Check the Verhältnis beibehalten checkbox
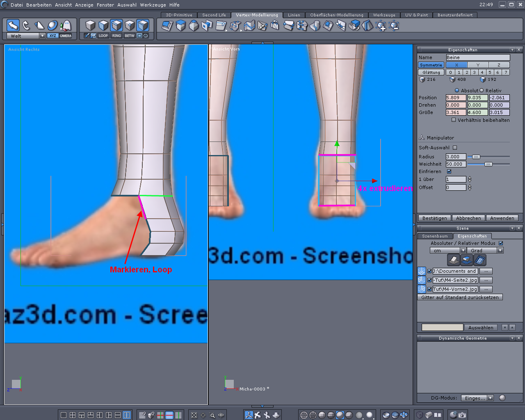525x420 pixels. coord(454,120)
